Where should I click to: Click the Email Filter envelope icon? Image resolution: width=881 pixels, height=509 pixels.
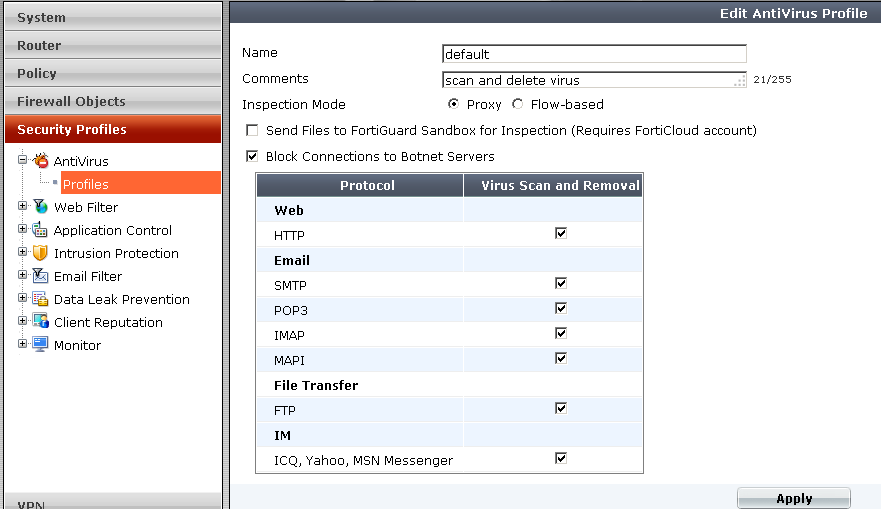pyautogui.click(x=40, y=276)
